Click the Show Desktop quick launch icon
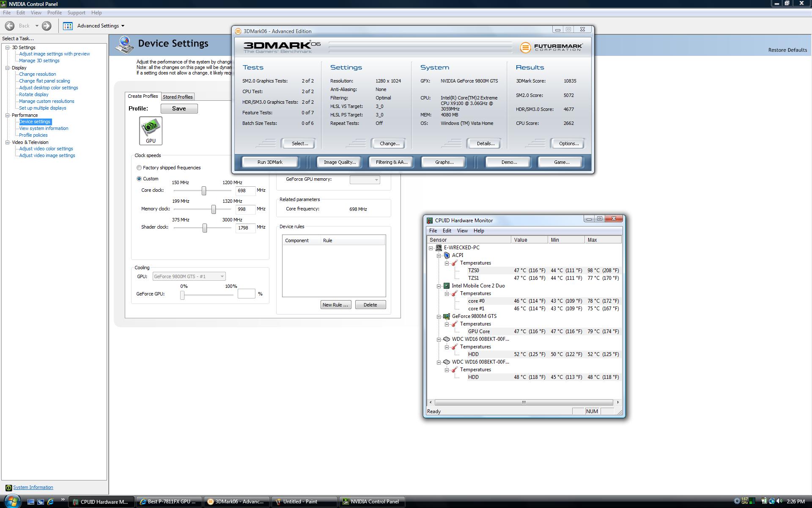 (30, 502)
